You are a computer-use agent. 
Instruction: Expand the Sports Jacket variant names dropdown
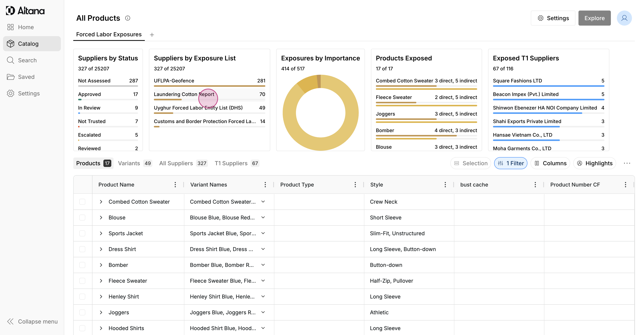tap(263, 233)
